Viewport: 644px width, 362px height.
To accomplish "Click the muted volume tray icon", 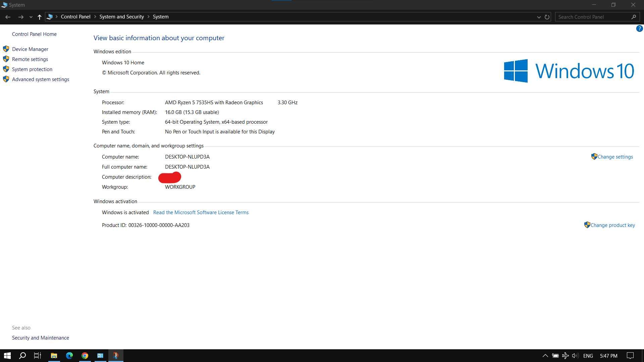I will tap(575, 356).
